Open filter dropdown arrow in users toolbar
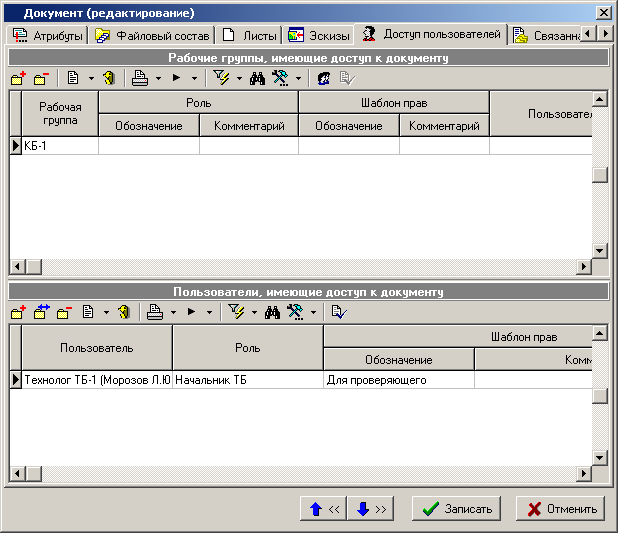Screen dimensions: 618x533 pyautogui.click(x=254, y=313)
